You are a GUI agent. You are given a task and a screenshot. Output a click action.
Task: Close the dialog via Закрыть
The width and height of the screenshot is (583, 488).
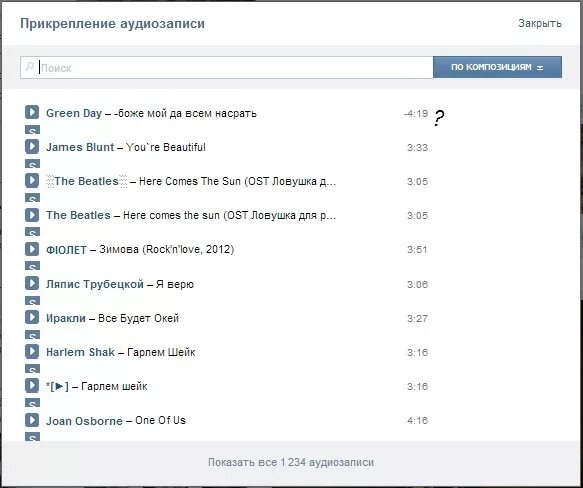click(540, 23)
